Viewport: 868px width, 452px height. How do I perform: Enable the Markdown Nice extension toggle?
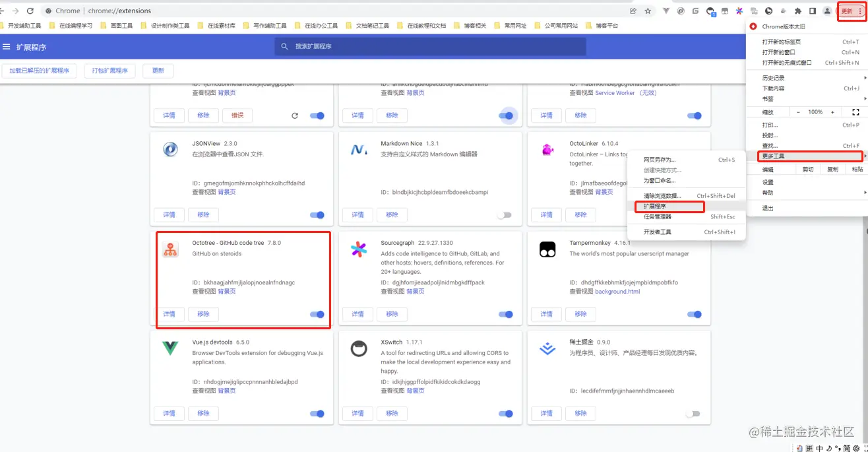tap(505, 215)
